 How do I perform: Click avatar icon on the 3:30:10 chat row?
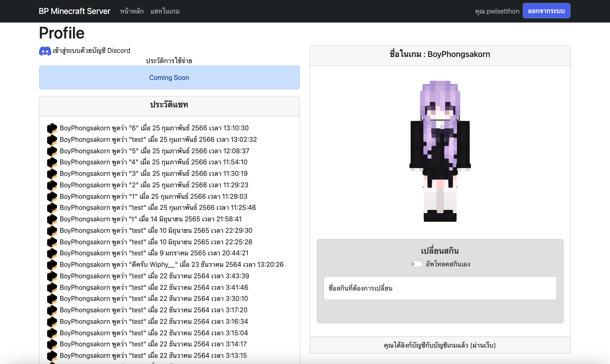click(x=52, y=299)
